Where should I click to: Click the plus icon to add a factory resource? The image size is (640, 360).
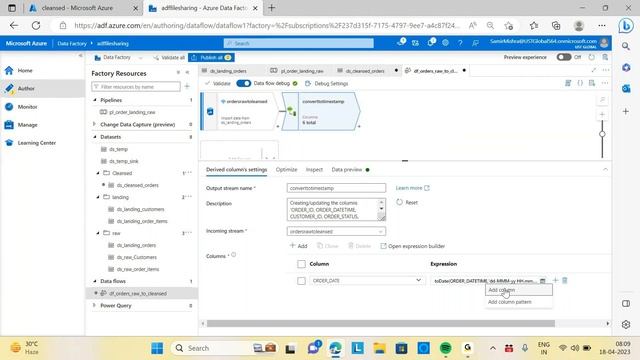tap(187, 87)
